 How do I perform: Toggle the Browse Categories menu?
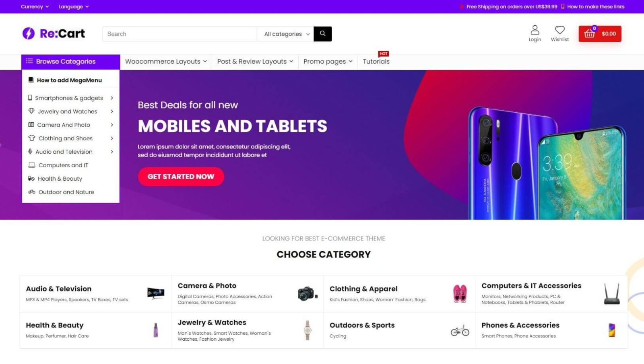[71, 62]
